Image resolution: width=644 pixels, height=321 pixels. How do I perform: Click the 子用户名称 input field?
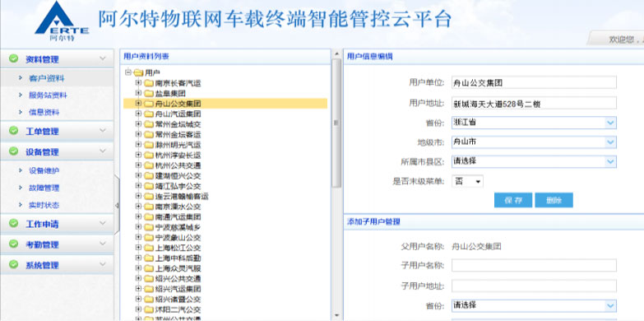534,266
